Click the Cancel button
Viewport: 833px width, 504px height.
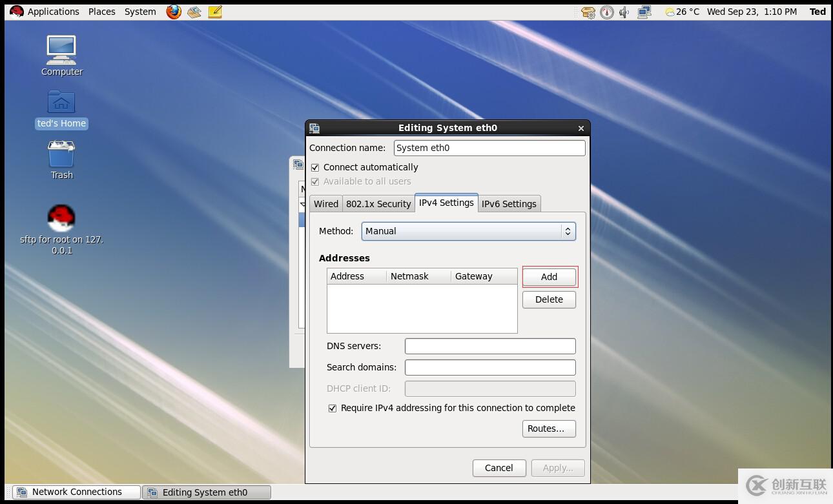pyautogui.click(x=499, y=468)
